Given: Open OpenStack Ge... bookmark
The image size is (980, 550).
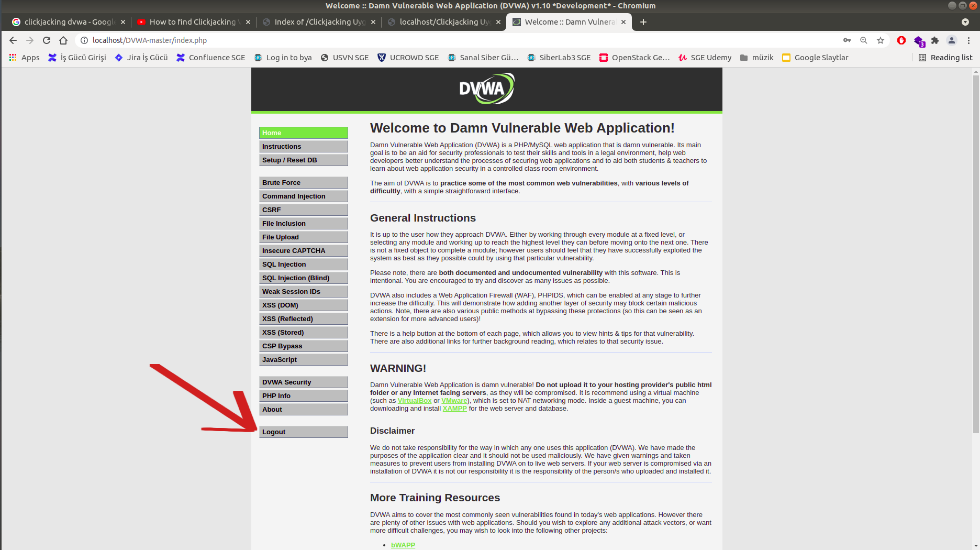Looking at the screenshot, I should pyautogui.click(x=634, y=58).
